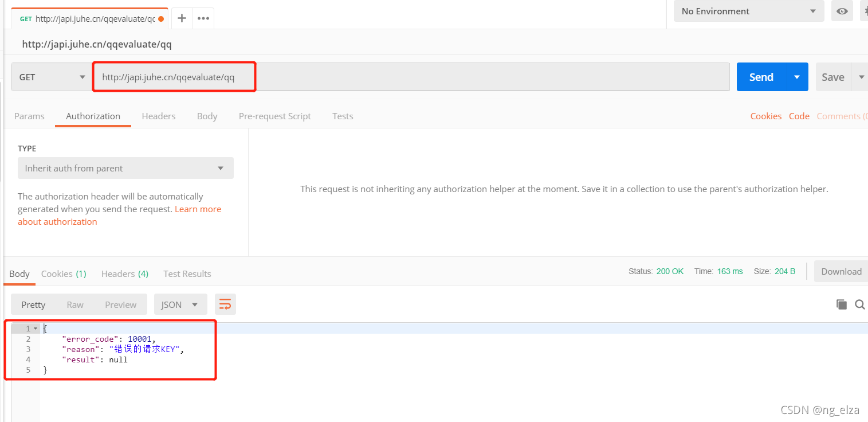Search the response with magnifier icon

pyautogui.click(x=859, y=304)
